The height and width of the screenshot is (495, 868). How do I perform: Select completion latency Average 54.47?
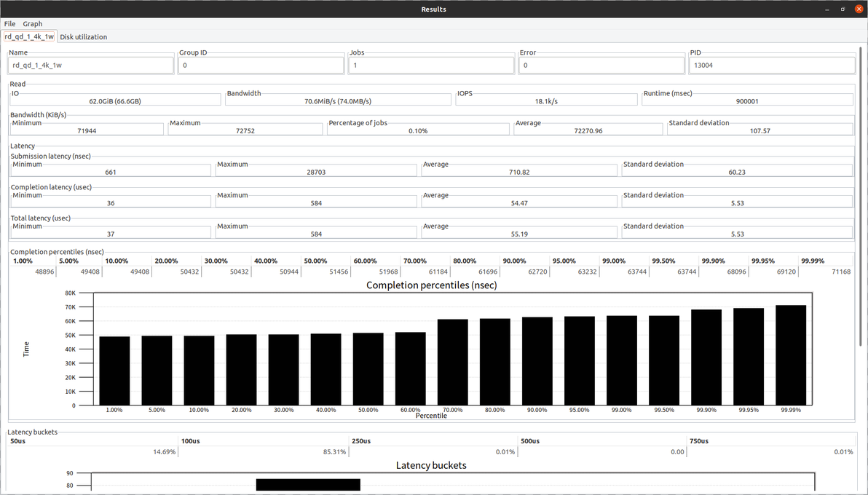pos(519,203)
